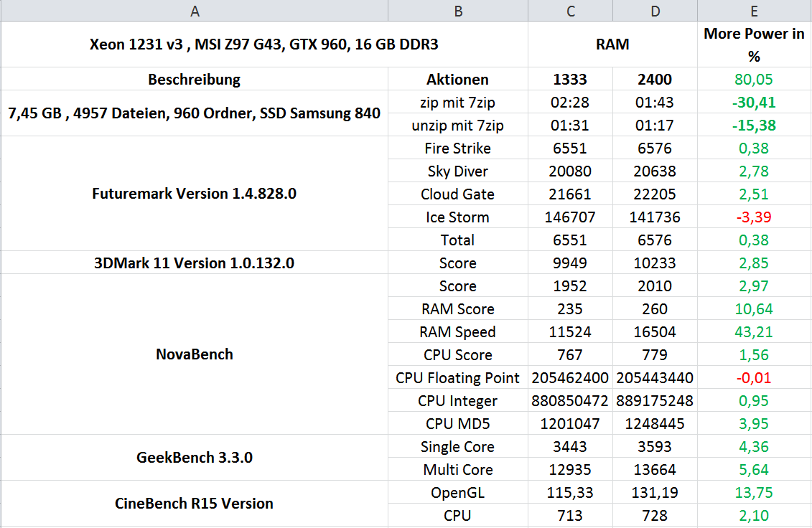The image size is (812, 528).
Task: Select the OpenGL cell
Action: (x=458, y=492)
